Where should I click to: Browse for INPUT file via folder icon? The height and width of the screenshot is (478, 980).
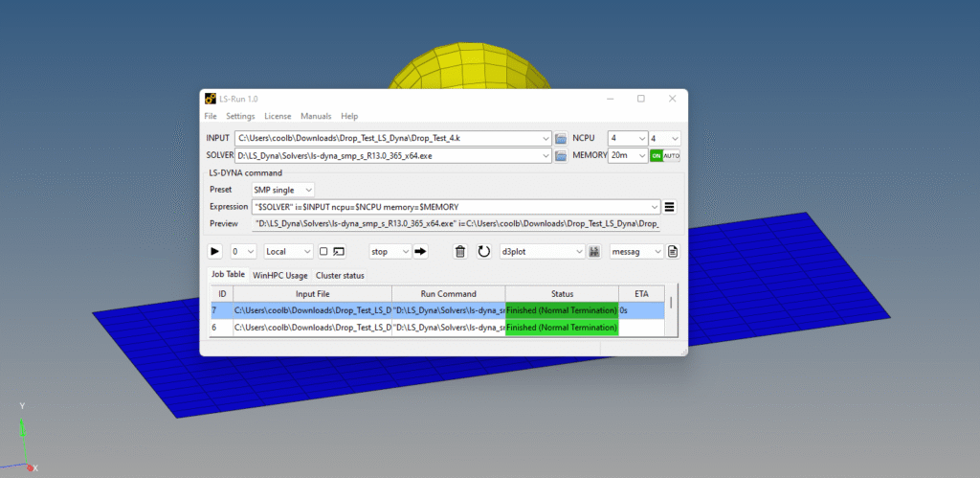[x=561, y=139]
